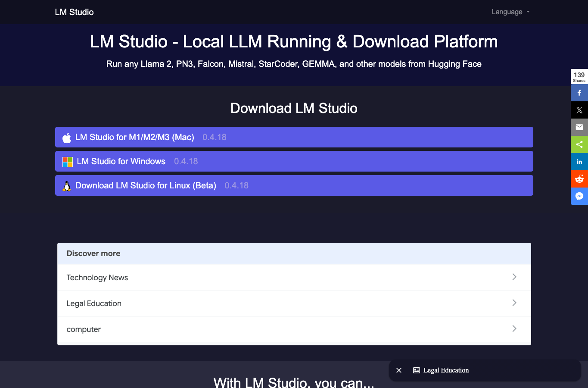Screen dimensions: 588x388
Task: Open the Technology News link
Action: (x=294, y=278)
